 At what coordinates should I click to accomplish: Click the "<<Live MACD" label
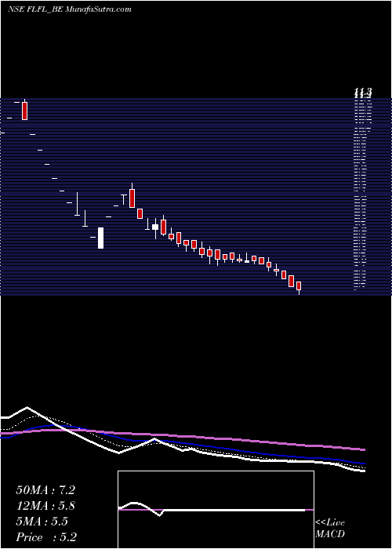[x=330, y=528]
